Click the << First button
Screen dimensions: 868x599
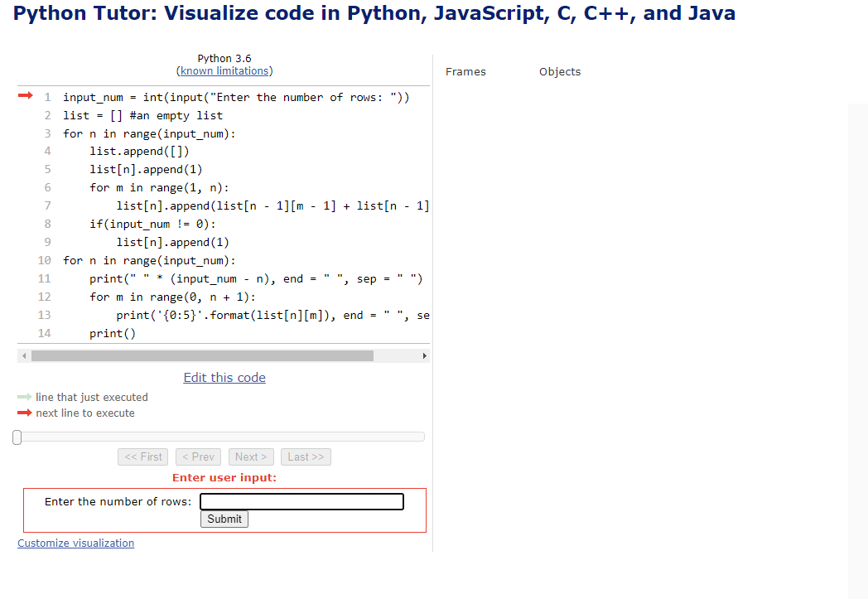click(142, 456)
